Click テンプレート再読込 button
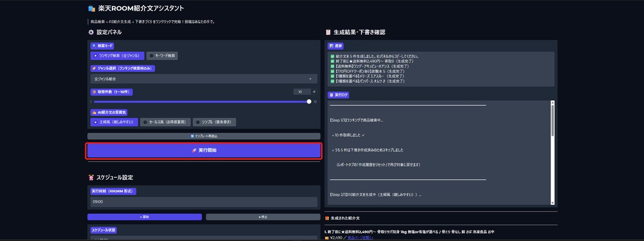Screen dimensions: 644x241 pyautogui.click(x=204, y=136)
